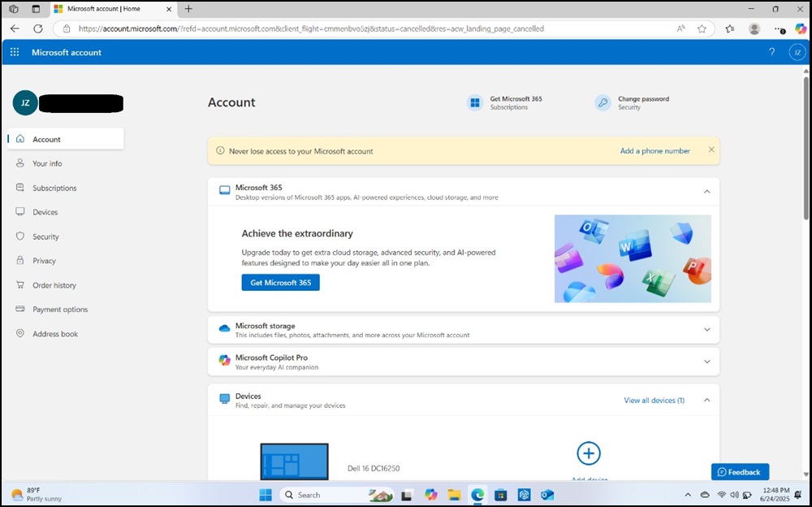Viewport: 812px width, 507px height.
Task: Click the Help question mark icon
Action: (x=771, y=52)
